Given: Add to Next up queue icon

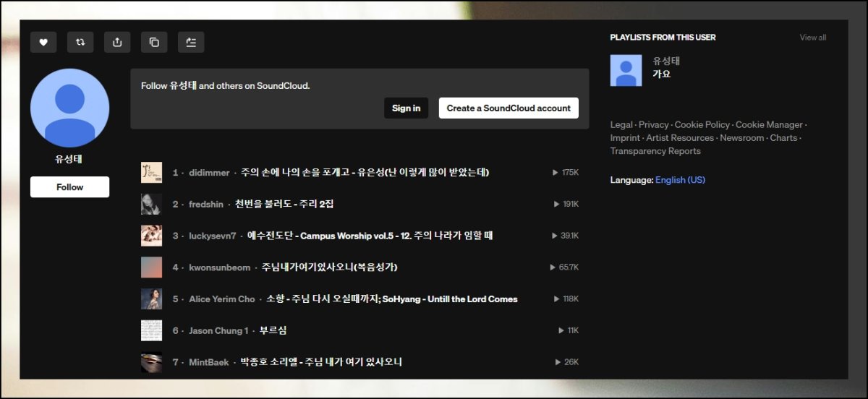Looking at the screenshot, I should 191,42.
